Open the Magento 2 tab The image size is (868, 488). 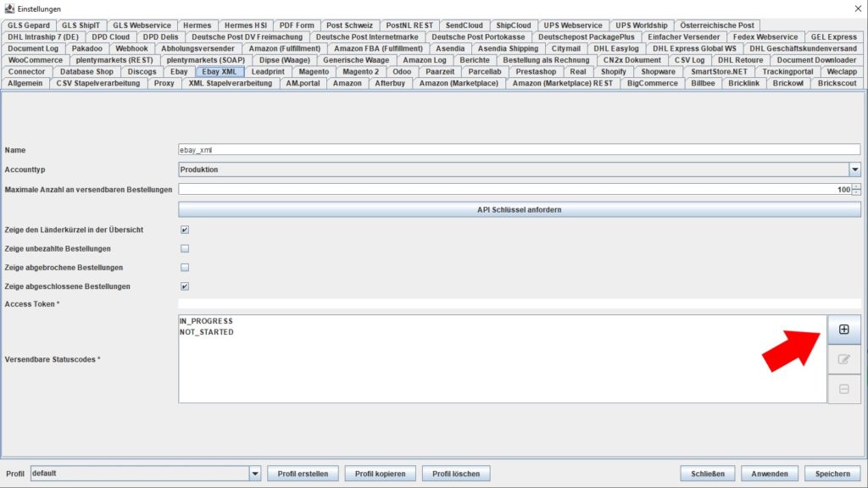[360, 71]
